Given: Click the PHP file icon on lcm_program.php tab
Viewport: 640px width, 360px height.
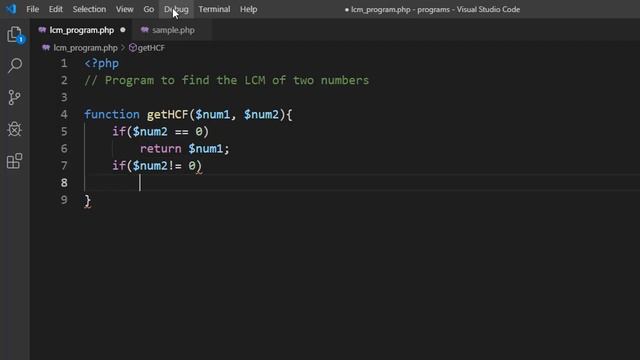Looking at the screenshot, I should click(x=42, y=30).
